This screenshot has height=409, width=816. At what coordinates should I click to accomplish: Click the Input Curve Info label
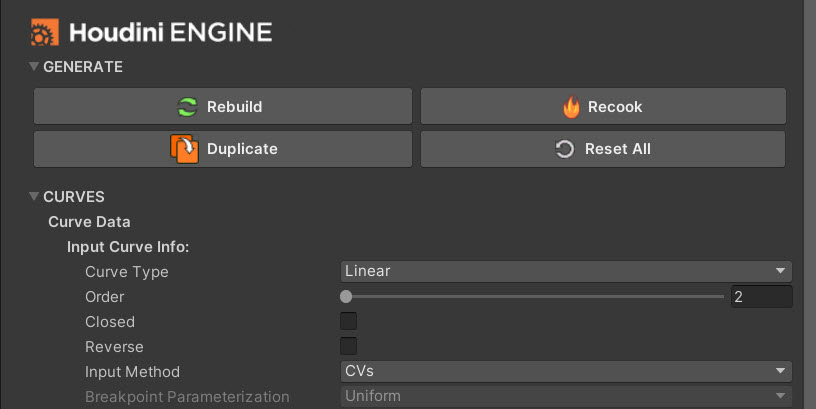(128, 247)
